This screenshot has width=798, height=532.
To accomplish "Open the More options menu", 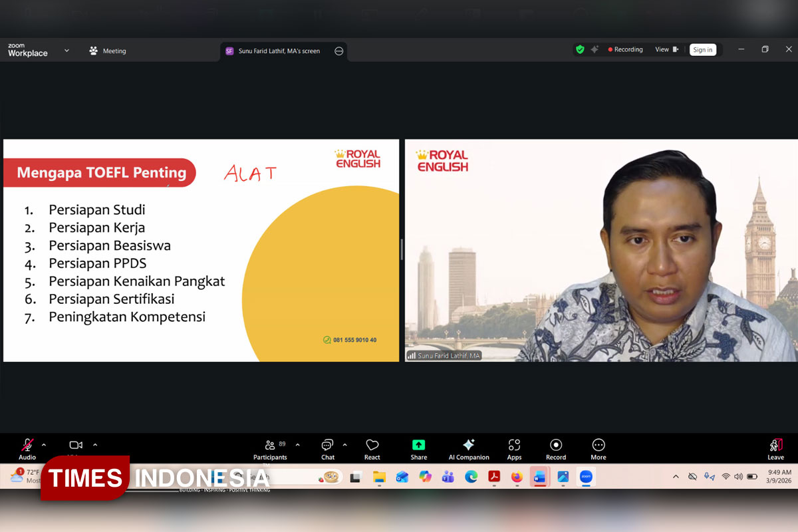I will pos(598,449).
